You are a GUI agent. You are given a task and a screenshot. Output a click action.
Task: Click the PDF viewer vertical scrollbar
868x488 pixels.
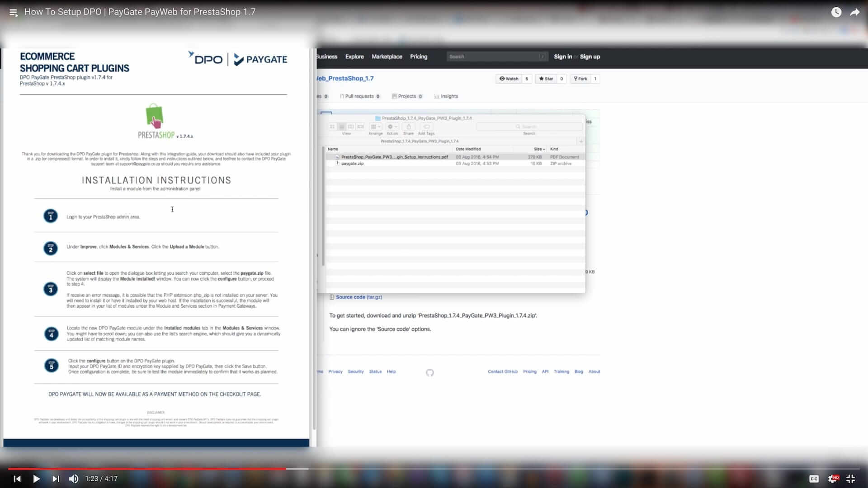[x=314, y=239]
